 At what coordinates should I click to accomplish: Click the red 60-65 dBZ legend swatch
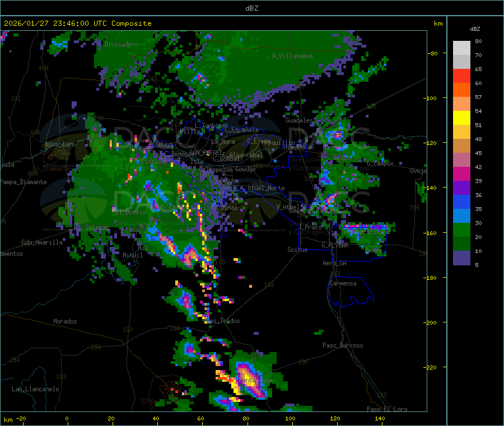coord(461,76)
